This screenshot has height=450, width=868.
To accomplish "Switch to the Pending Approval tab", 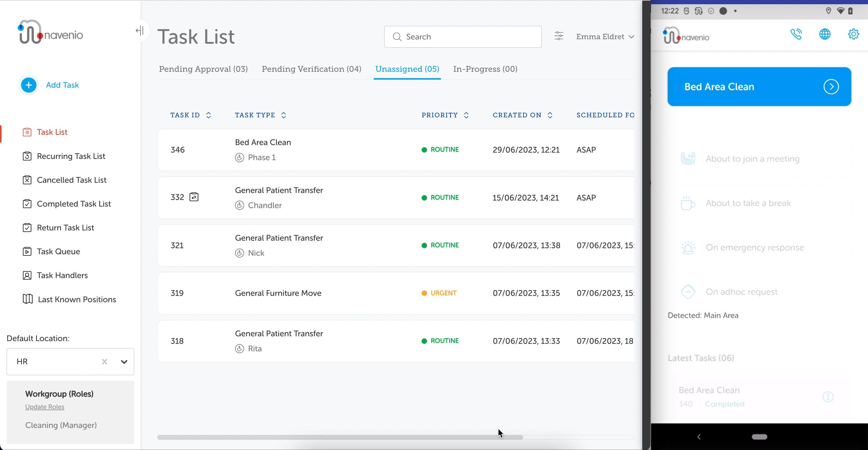I will (203, 69).
